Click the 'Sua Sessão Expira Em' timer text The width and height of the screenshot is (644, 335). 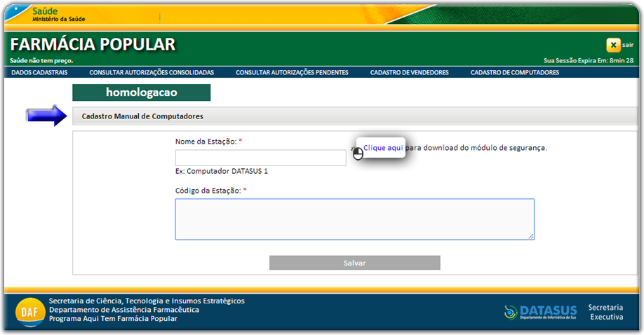[589, 60]
